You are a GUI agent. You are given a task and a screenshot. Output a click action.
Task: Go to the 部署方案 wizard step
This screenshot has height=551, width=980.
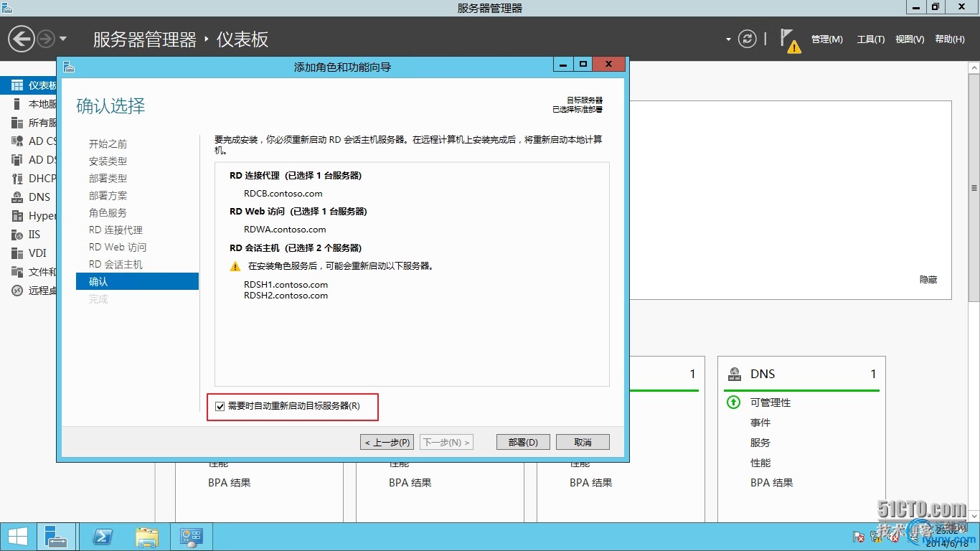pos(108,196)
